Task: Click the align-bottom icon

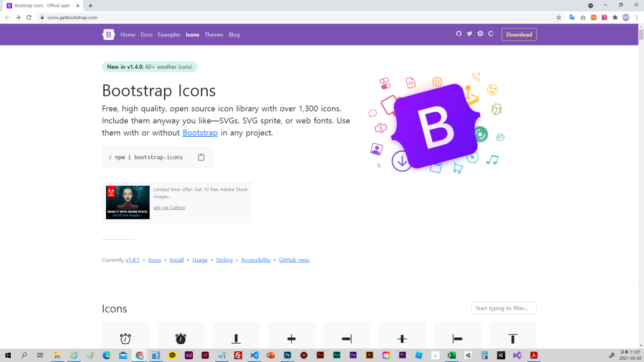Action: [x=236, y=338]
